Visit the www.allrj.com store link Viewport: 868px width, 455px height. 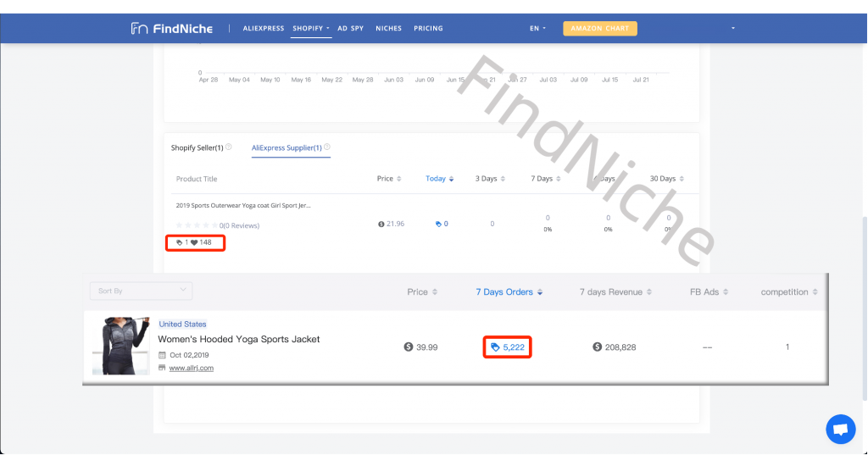pos(191,368)
